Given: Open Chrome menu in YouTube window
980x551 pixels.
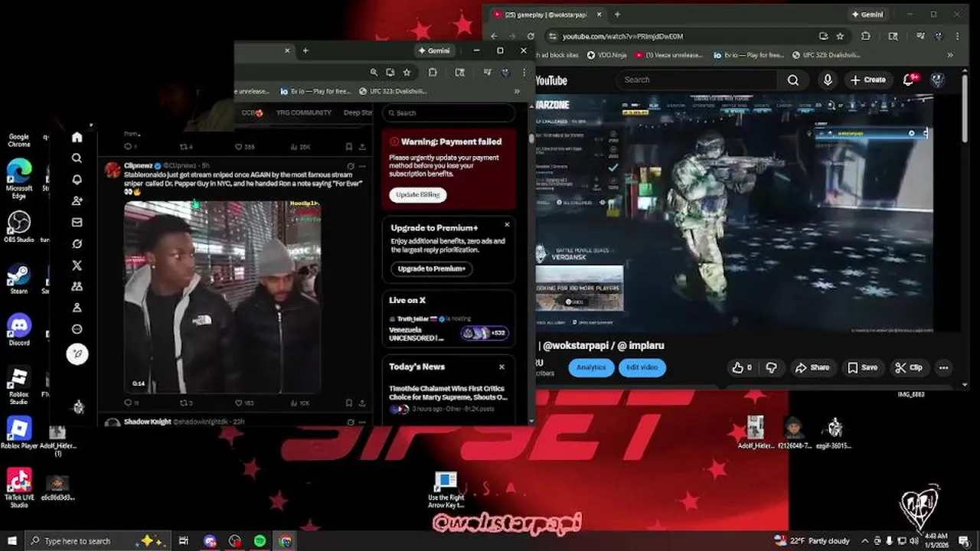Looking at the screenshot, I should 958,36.
